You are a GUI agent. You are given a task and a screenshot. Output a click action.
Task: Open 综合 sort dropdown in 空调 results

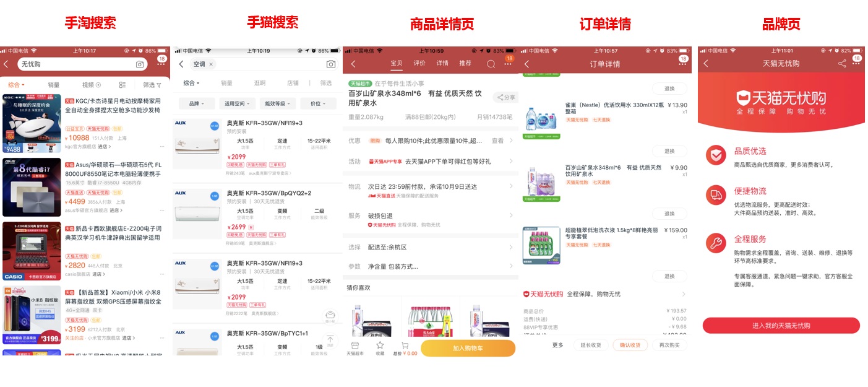pos(192,83)
